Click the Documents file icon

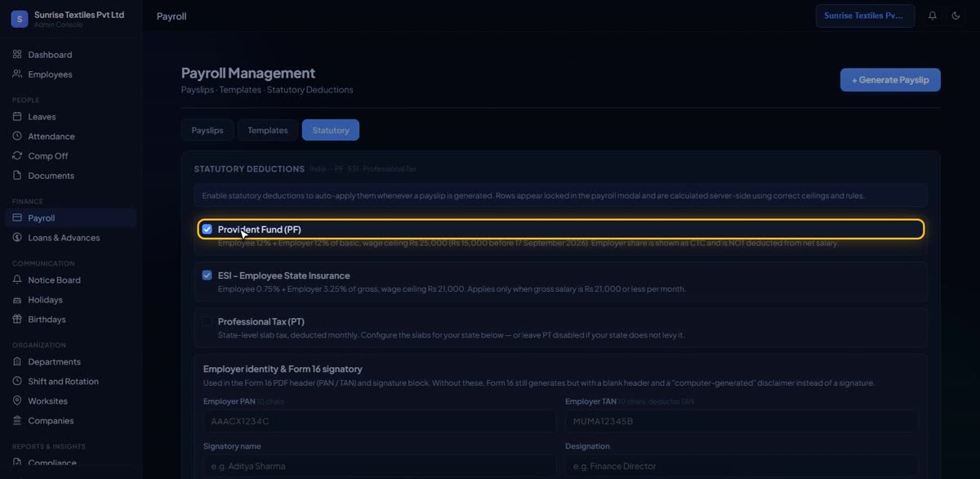click(17, 176)
